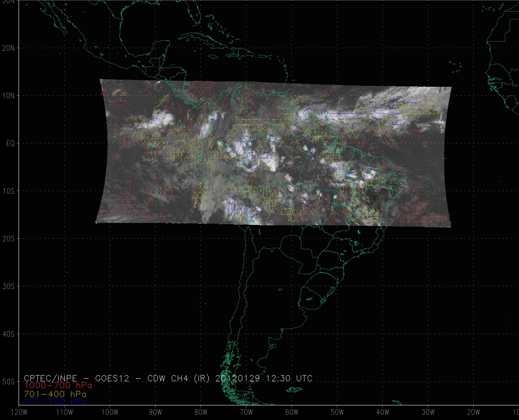Click the 40S latitude label
The height and width of the screenshot is (420, 519).
[8, 334]
